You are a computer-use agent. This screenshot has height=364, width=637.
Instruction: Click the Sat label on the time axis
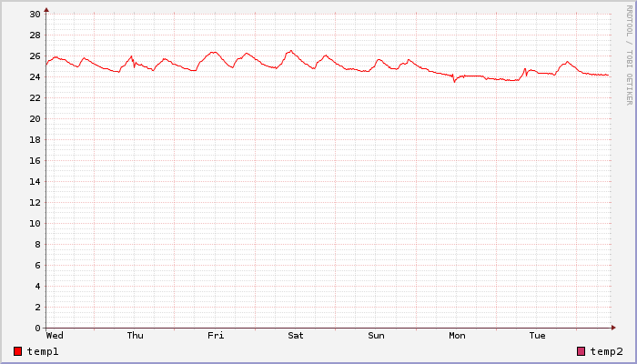click(x=296, y=336)
